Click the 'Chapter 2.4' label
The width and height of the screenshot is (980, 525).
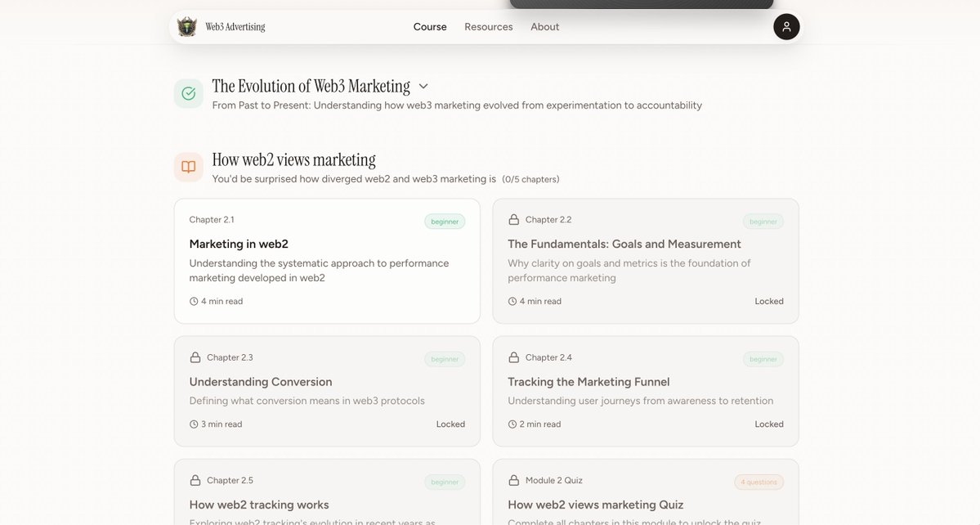click(548, 357)
